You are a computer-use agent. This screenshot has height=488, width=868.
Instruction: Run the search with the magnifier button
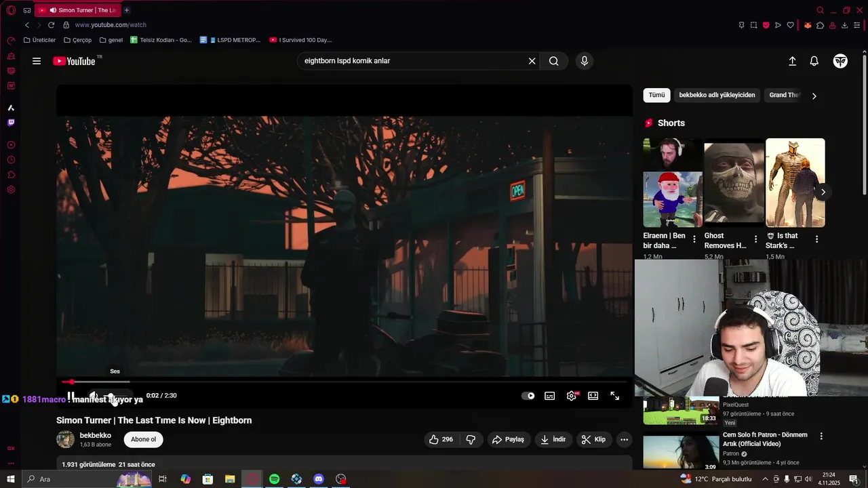click(554, 61)
